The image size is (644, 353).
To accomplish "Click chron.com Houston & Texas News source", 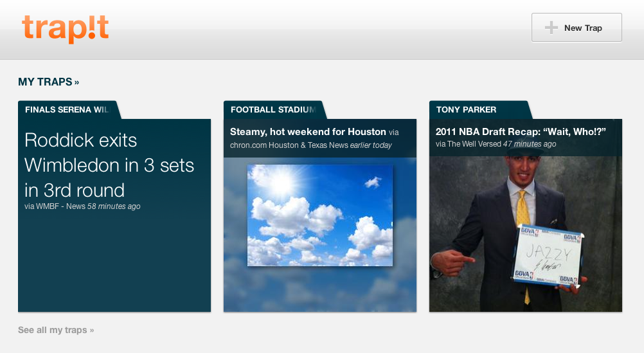I will (289, 145).
